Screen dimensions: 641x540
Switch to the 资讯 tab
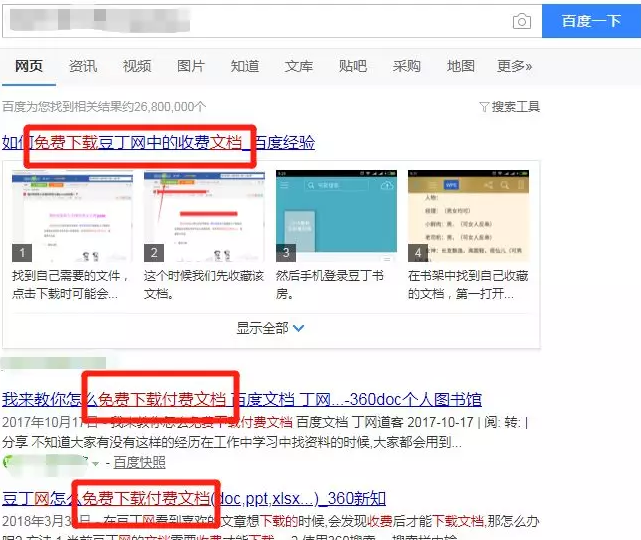point(83,66)
